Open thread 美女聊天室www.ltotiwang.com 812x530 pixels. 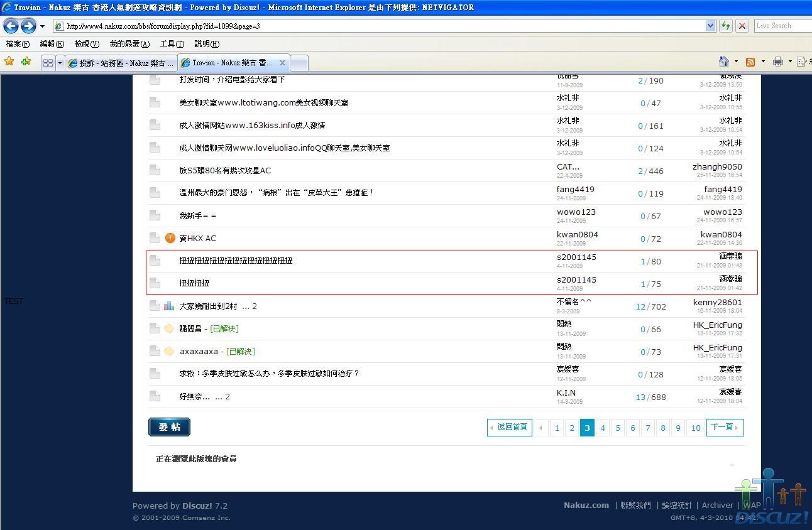tap(263, 102)
